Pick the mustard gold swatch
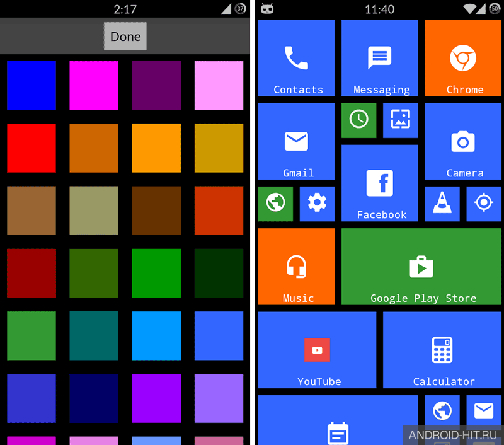The image size is (504, 445). [x=219, y=148]
